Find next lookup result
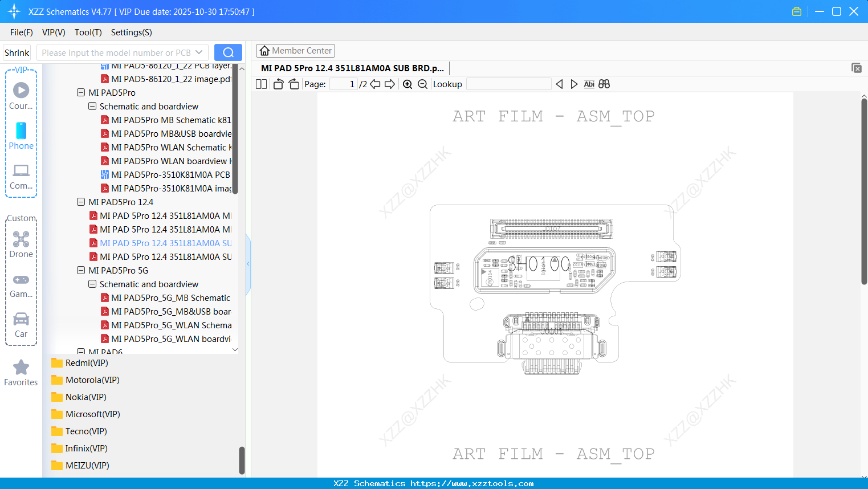Image resolution: width=868 pixels, height=489 pixels. (x=574, y=84)
